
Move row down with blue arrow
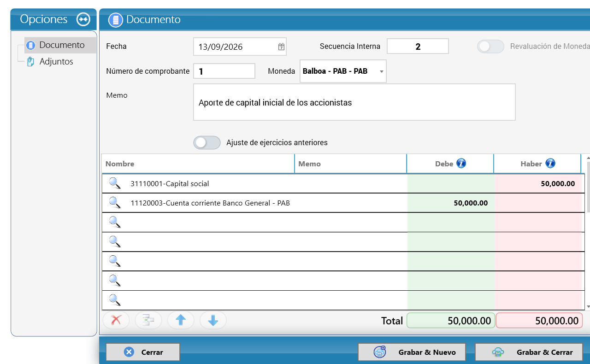213,320
